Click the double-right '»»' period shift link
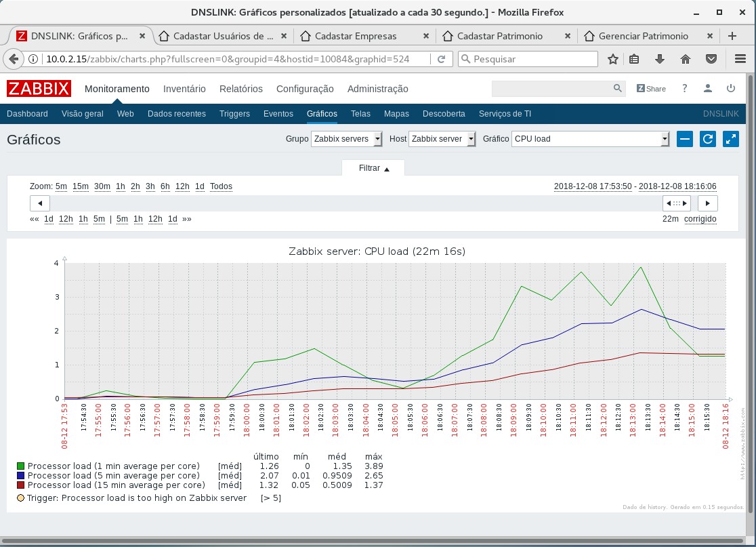The image size is (756, 547). point(187,219)
